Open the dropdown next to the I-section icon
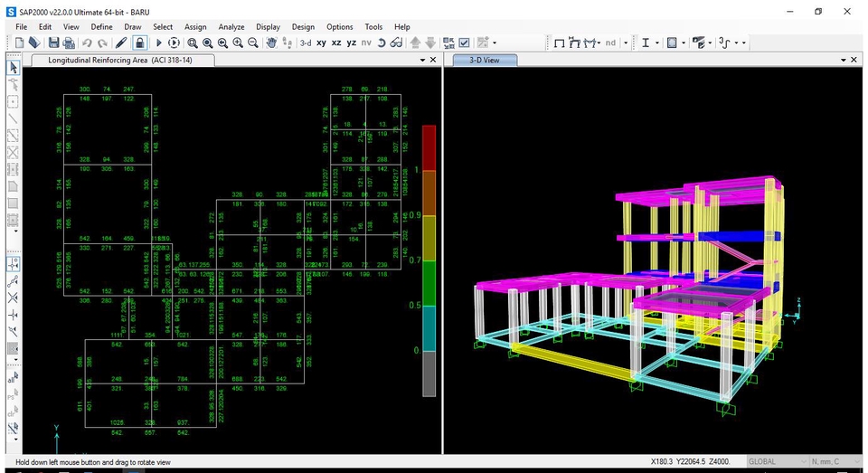This screenshot has width=868, height=473. coord(657,43)
